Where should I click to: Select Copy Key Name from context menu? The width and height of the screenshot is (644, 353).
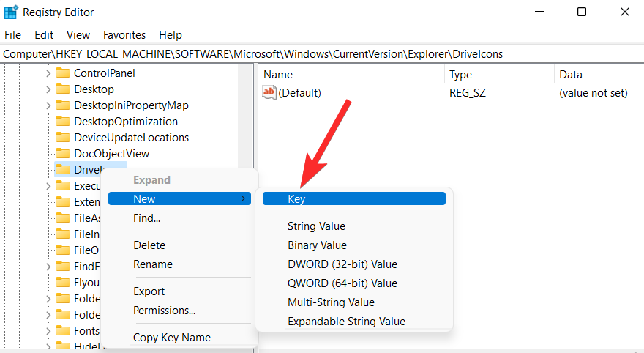coord(172,338)
